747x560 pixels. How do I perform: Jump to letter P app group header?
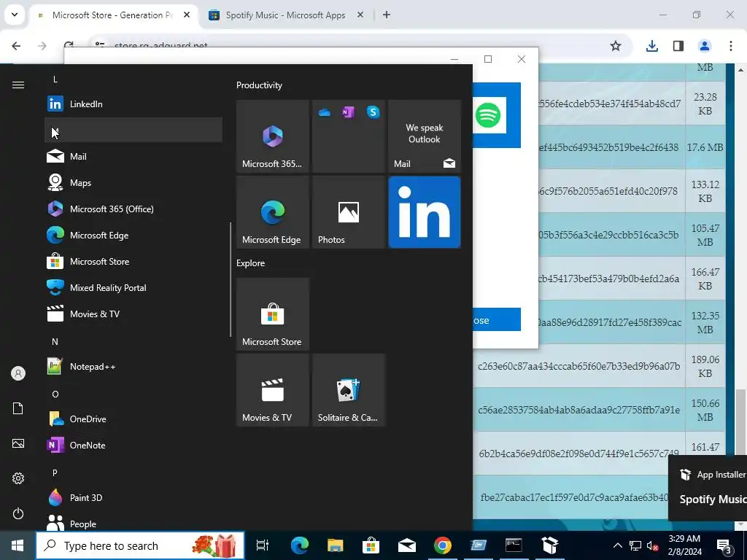point(55,472)
